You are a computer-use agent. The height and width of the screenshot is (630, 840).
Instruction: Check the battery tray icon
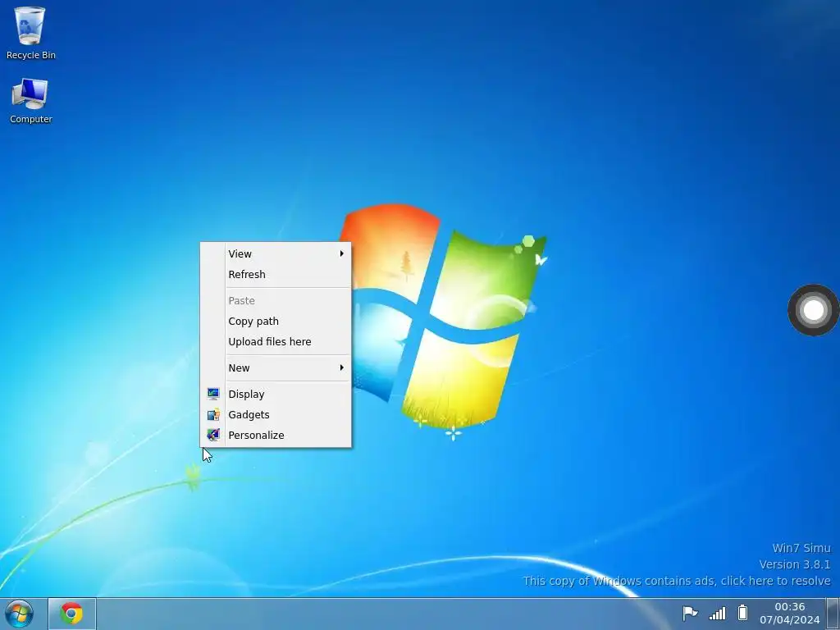[742, 612]
